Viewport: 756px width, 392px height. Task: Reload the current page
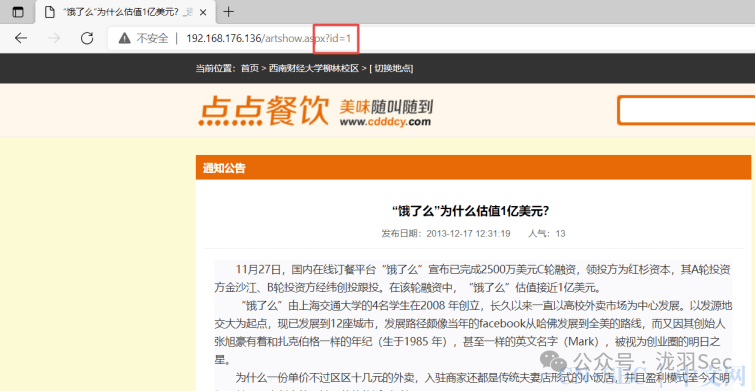click(x=87, y=38)
